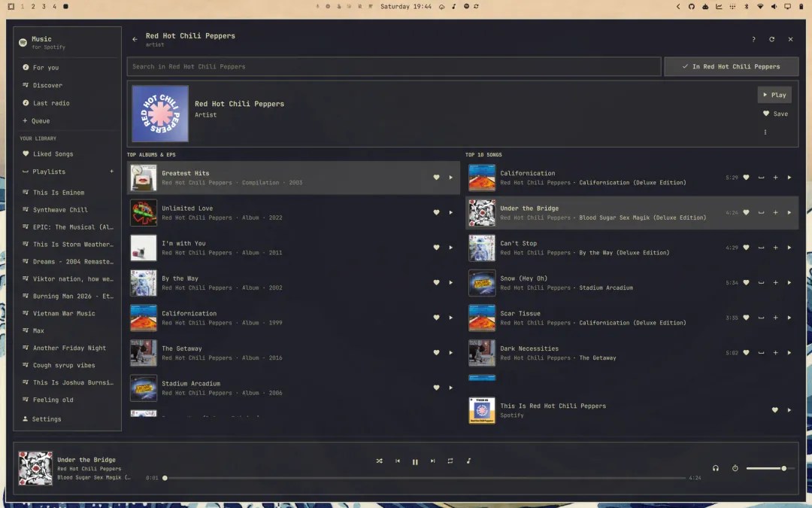Skip to next track
The width and height of the screenshot is (812, 508).
point(432,461)
